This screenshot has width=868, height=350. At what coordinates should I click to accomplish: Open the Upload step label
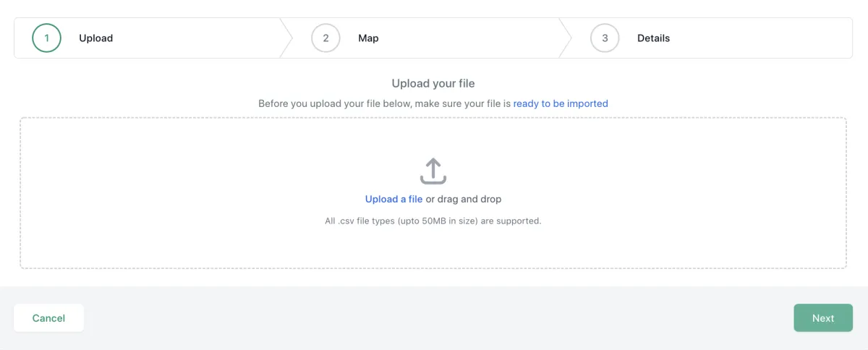[x=96, y=38]
